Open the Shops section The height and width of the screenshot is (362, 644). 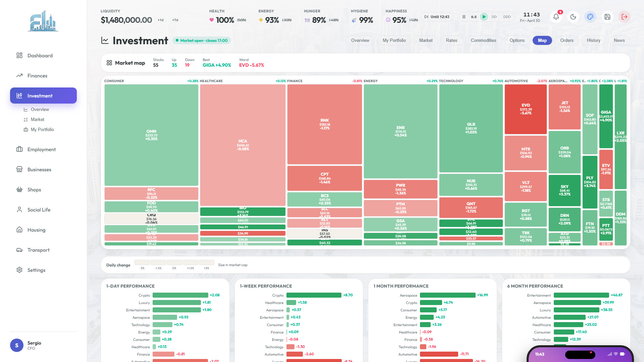pyautogui.click(x=43, y=190)
